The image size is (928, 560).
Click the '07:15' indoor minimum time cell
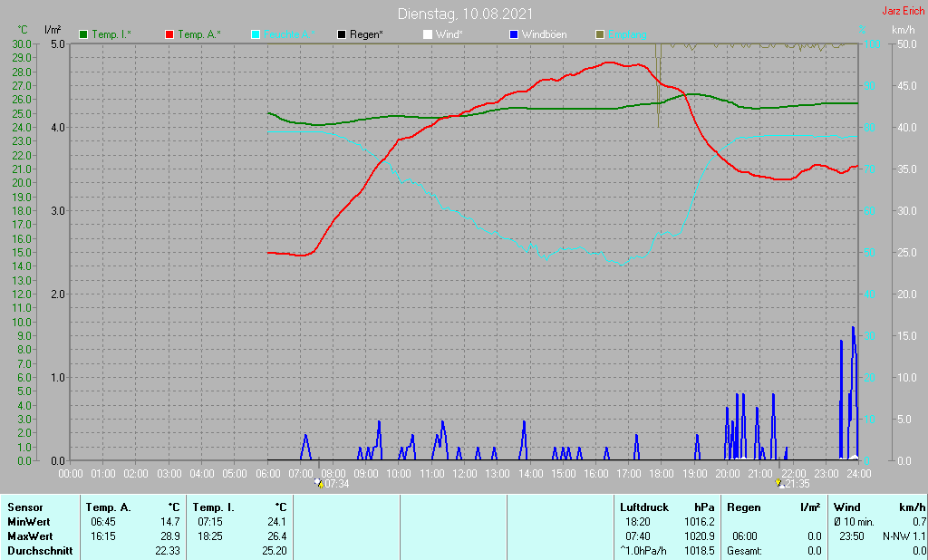coord(209,522)
